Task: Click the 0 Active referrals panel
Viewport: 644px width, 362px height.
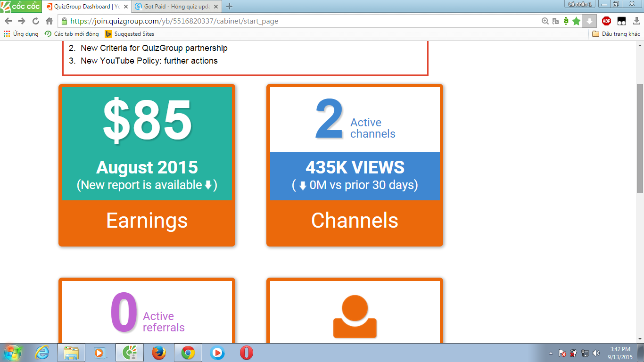Action: coord(147,312)
